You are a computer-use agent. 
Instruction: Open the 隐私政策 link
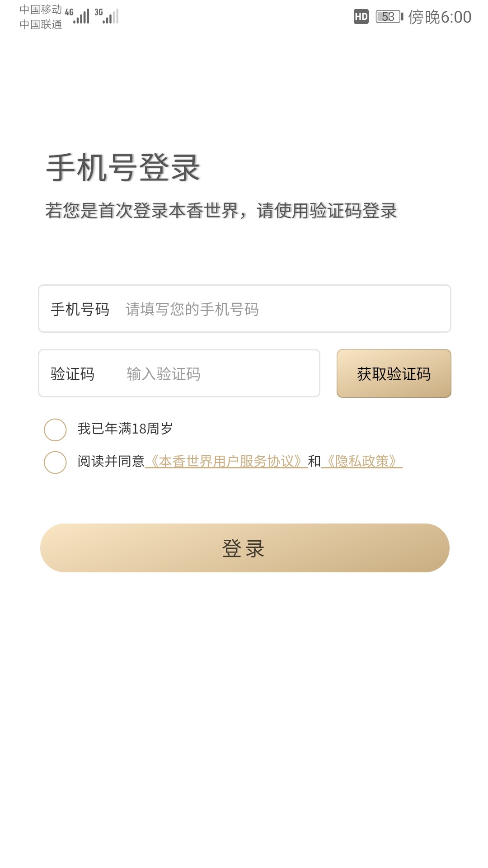[x=361, y=461]
